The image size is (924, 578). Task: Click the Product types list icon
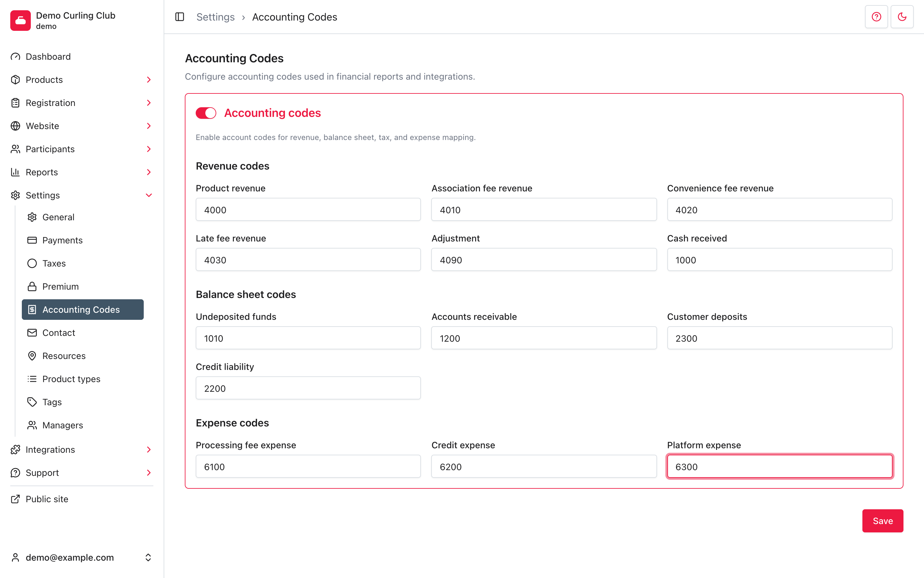point(32,379)
